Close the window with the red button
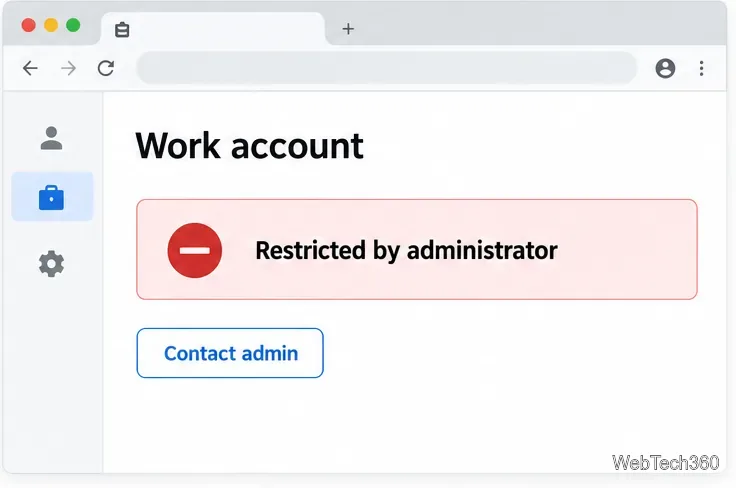736x488 pixels. point(29,25)
